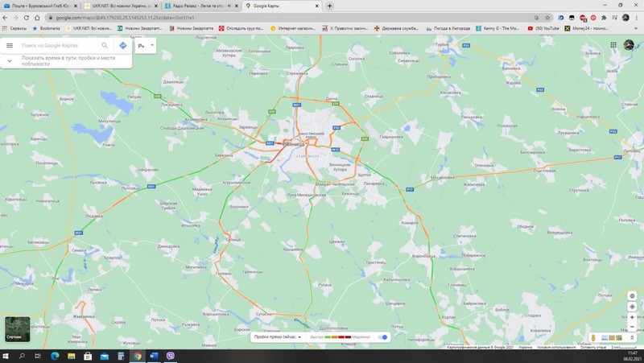644x363 pixels.
Task: Click the Оставить отзыв link
Action: pyautogui.click(x=593, y=348)
